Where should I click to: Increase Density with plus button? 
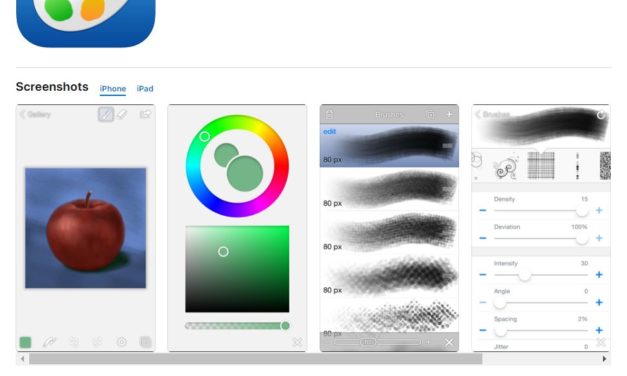[x=599, y=210]
